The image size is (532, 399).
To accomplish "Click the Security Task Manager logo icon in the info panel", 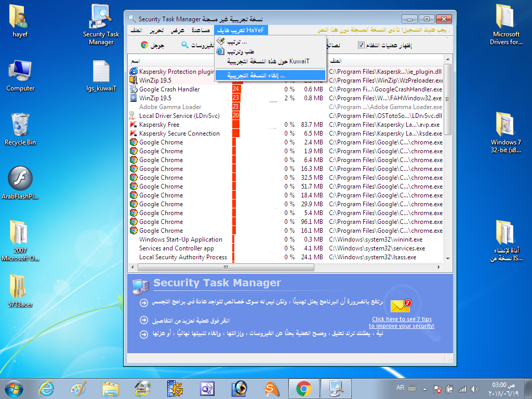I will click(x=140, y=287).
